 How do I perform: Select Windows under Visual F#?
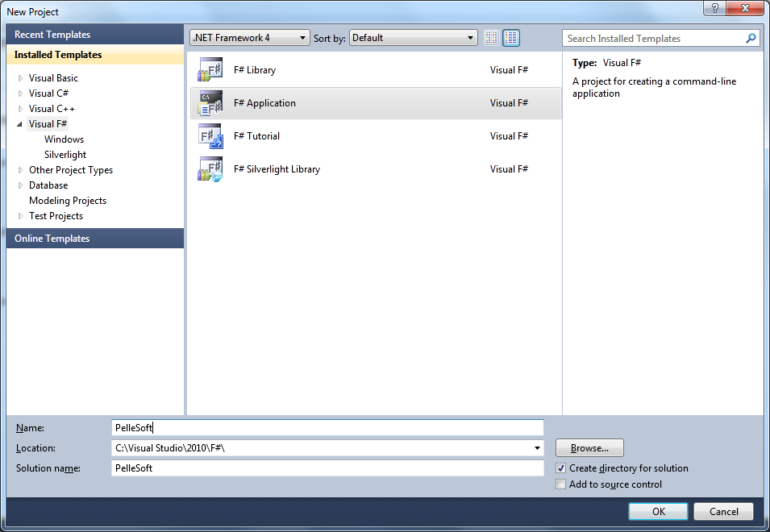[x=64, y=139]
